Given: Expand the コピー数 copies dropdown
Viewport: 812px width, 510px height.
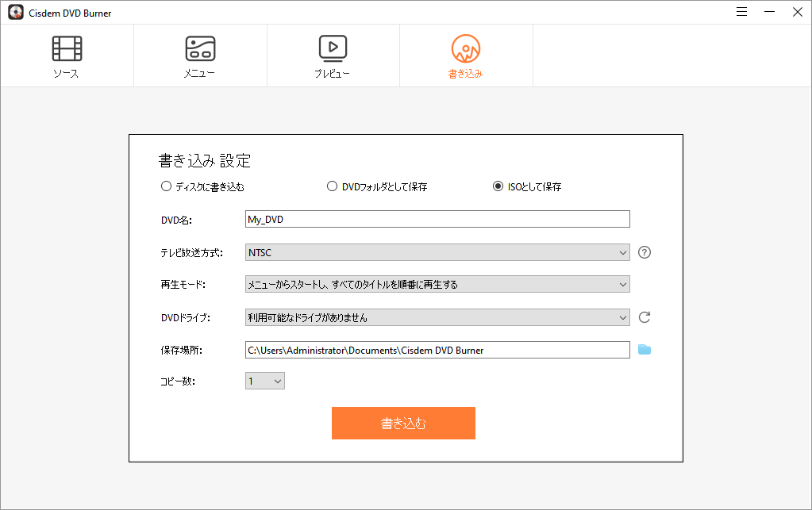Looking at the screenshot, I should (x=264, y=382).
